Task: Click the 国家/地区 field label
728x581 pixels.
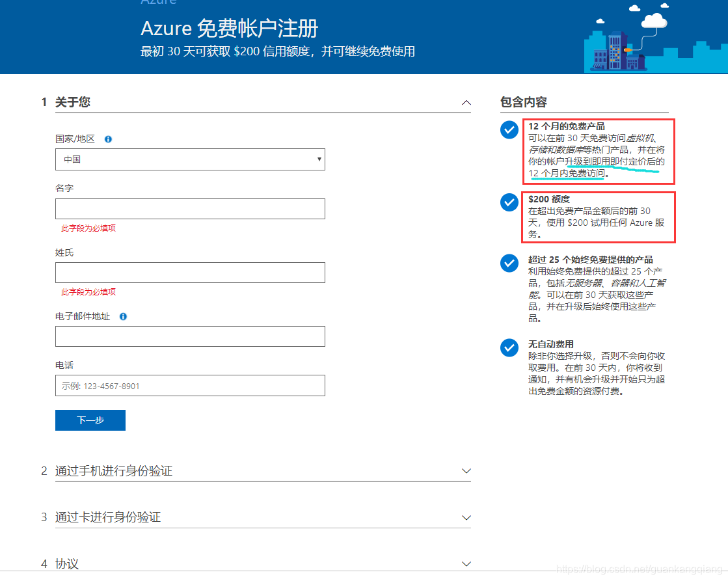Action: tap(75, 139)
